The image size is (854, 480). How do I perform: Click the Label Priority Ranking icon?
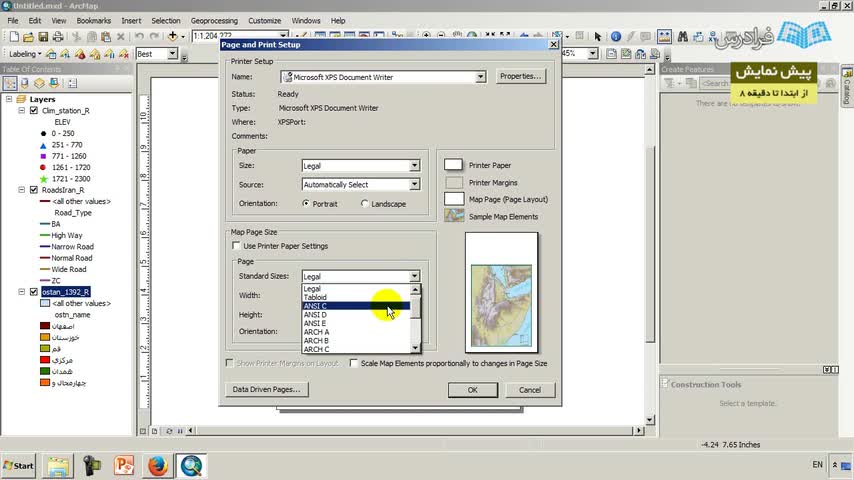tap(65, 54)
